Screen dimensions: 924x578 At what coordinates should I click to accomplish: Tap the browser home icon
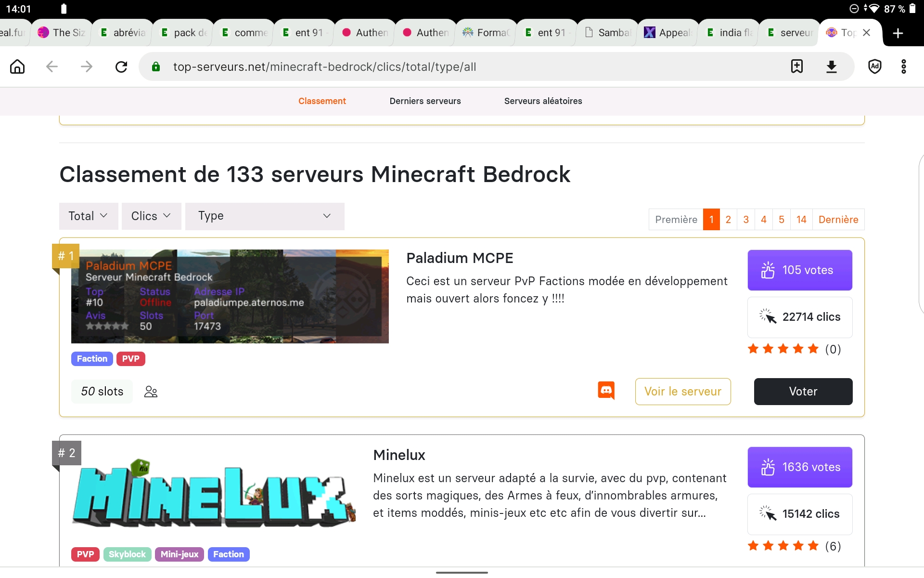pyautogui.click(x=17, y=66)
